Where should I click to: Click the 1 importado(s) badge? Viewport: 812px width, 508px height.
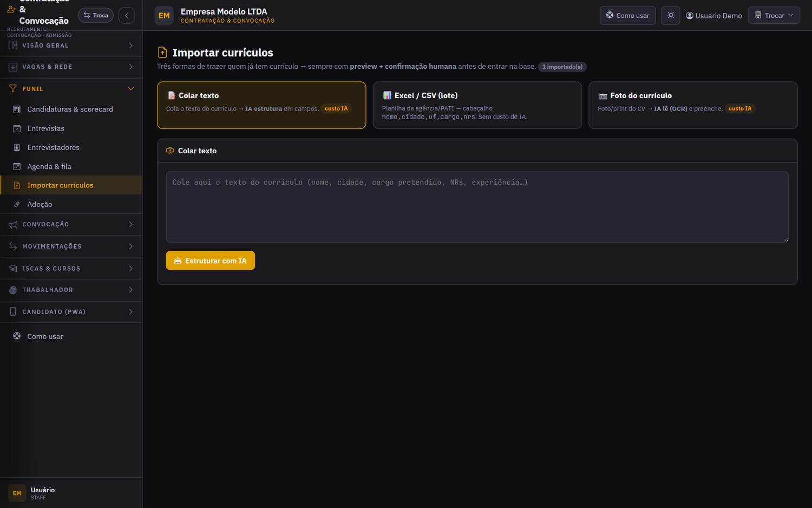point(562,67)
